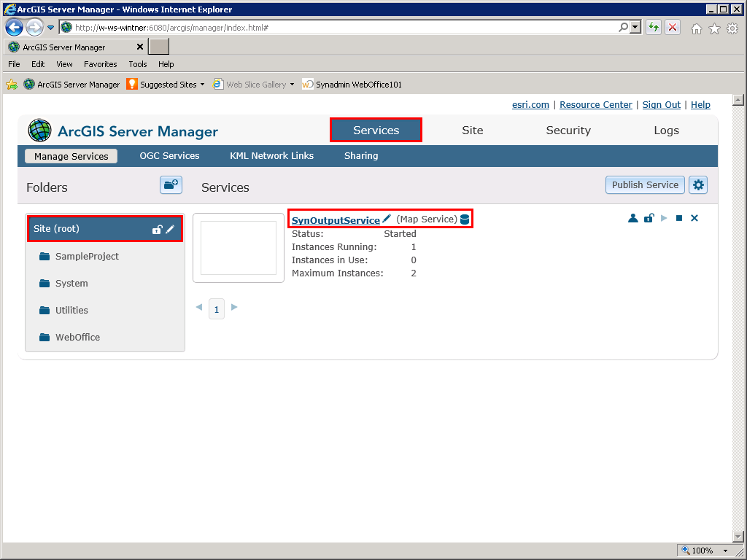This screenshot has width=747, height=560.
Task: Click the Publish Service button
Action: click(x=645, y=184)
